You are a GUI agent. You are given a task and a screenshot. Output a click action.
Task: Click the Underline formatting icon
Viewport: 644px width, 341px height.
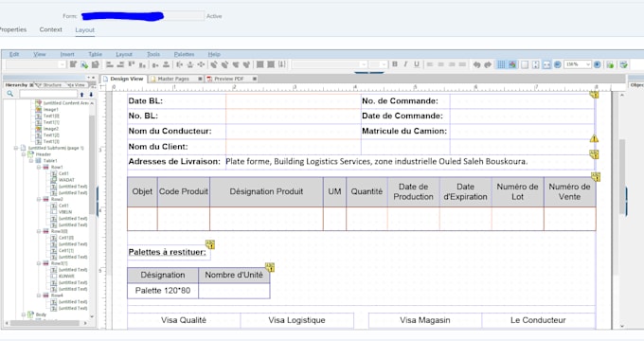[x=417, y=64]
